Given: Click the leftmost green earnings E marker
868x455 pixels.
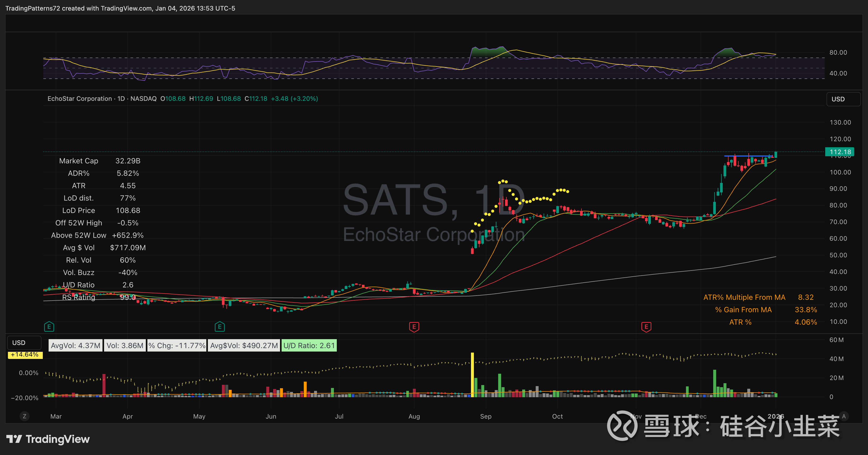Looking at the screenshot, I should click(x=49, y=326).
